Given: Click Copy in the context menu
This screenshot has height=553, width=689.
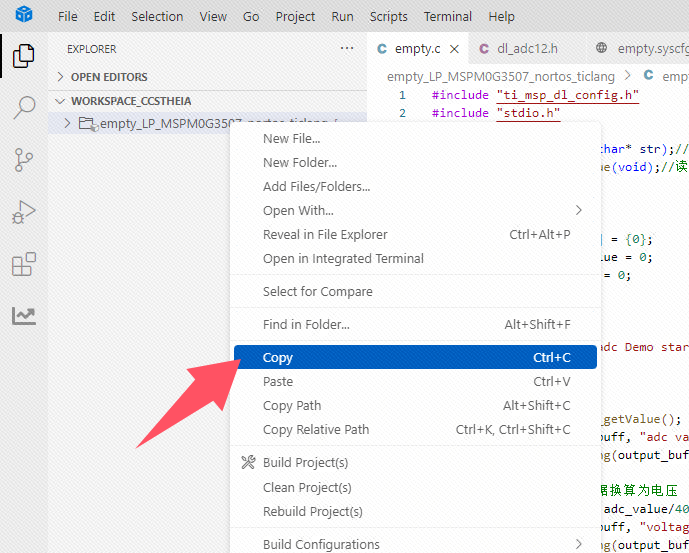Looking at the screenshot, I should [x=415, y=357].
